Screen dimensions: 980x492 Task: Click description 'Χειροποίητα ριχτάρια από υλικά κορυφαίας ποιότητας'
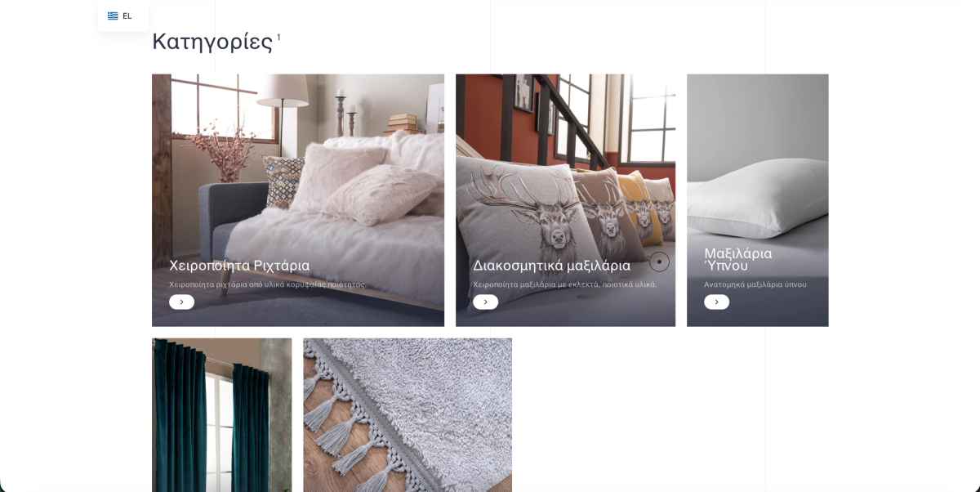pos(268,284)
